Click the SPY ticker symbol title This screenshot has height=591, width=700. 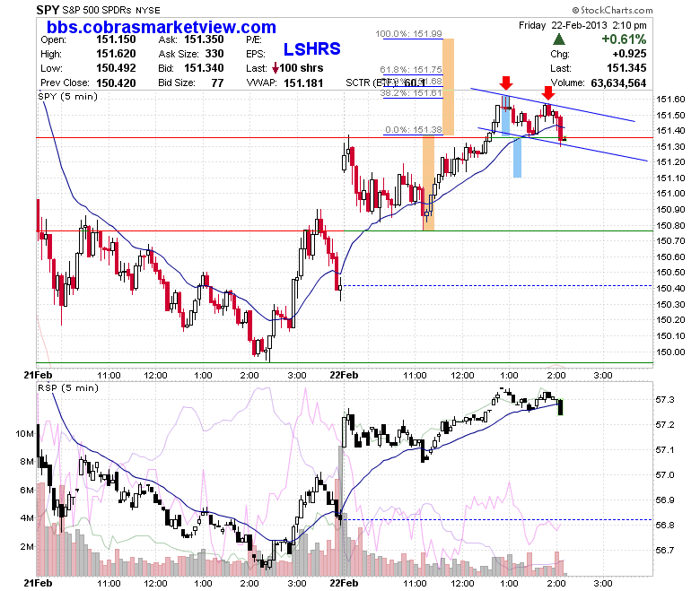pos(48,10)
